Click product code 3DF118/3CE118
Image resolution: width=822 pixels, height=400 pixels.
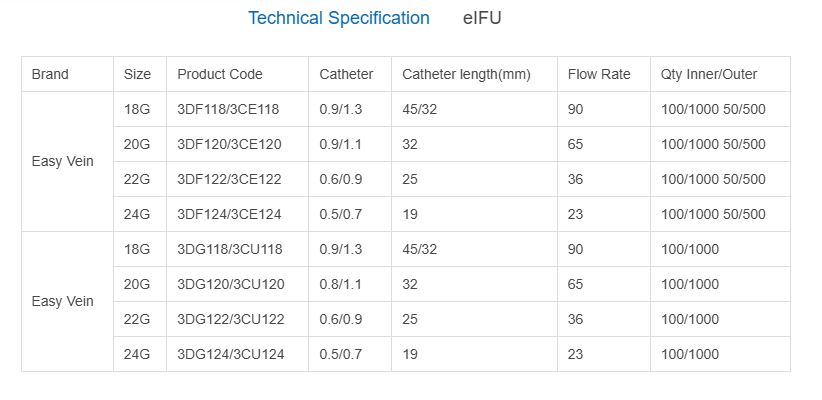click(229, 109)
